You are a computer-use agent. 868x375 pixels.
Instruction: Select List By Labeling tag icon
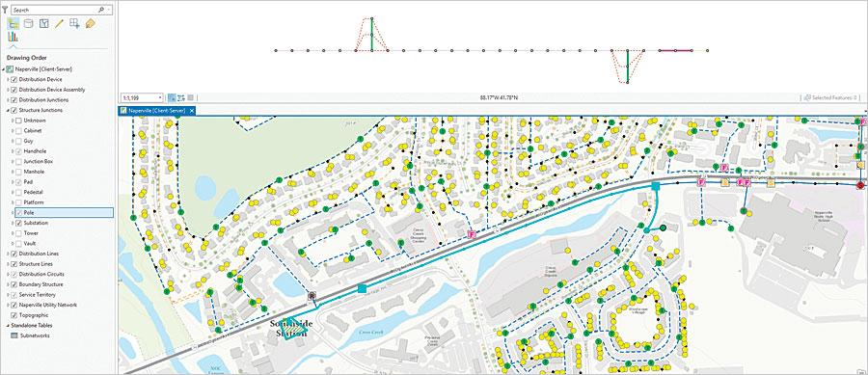click(91, 23)
